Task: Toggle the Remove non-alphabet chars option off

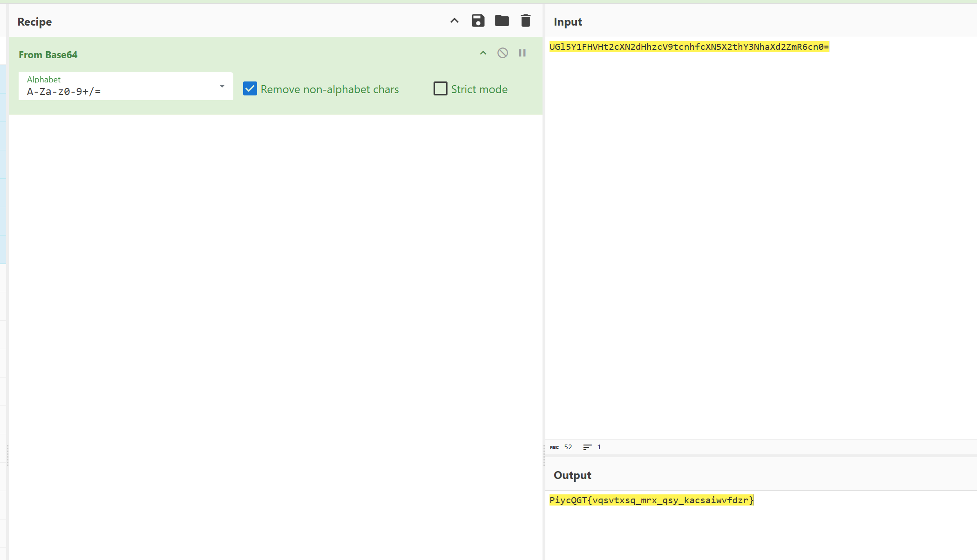Action: pyautogui.click(x=250, y=88)
